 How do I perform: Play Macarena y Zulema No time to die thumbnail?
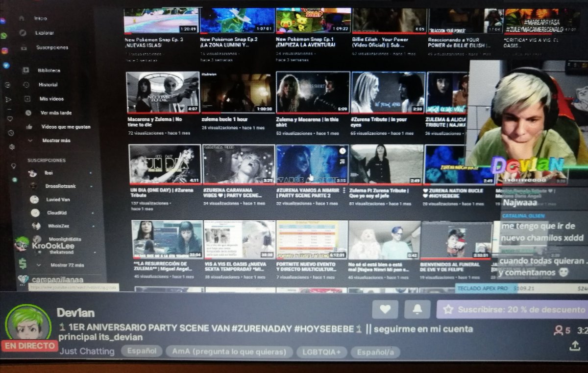[x=163, y=92]
